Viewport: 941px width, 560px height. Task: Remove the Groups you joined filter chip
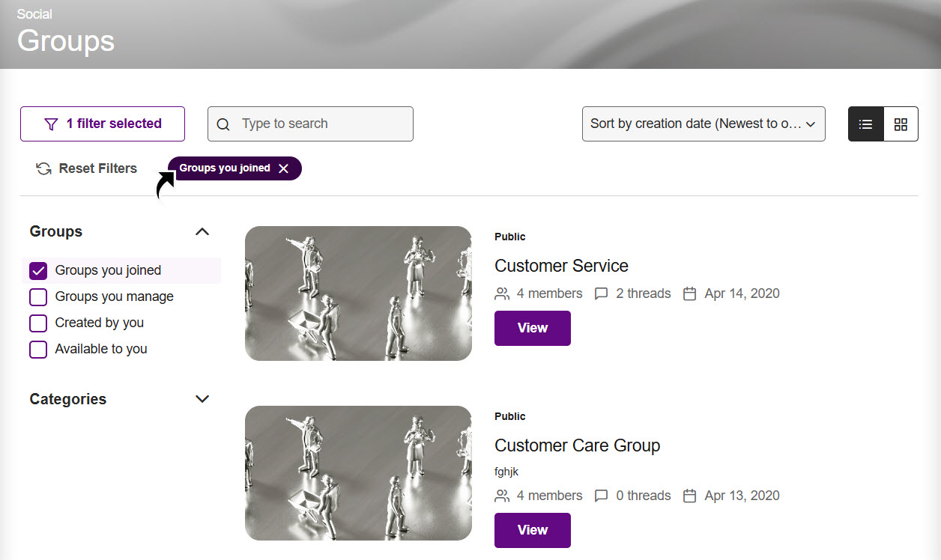click(x=283, y=168)
